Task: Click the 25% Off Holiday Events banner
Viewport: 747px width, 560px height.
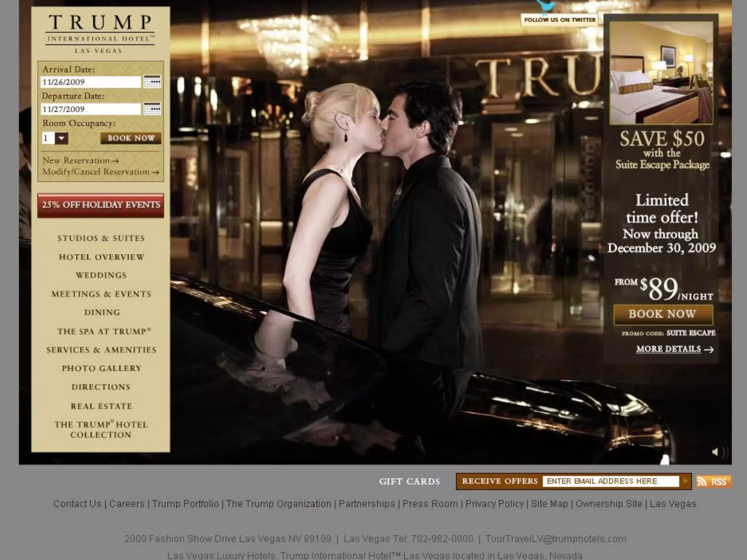Action: 100,205
